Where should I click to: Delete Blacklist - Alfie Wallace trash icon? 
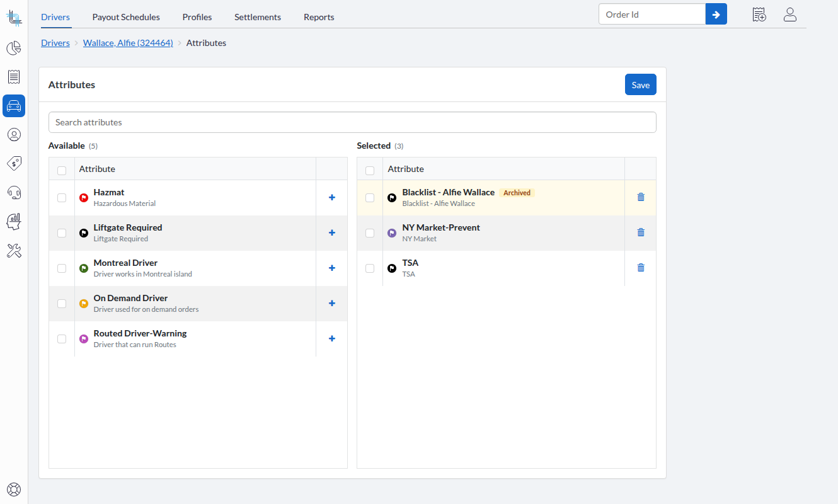[641, 197]
